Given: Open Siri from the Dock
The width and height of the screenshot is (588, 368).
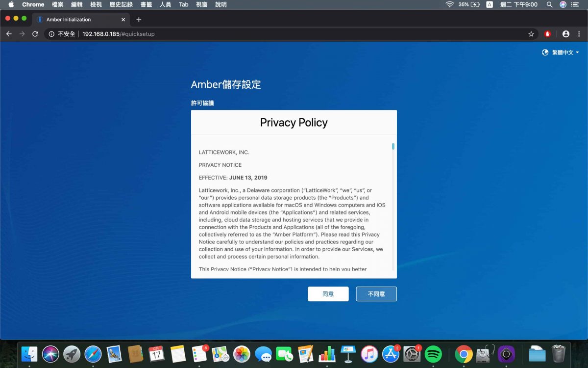Looking at the screenshot, I should (50, 354).
